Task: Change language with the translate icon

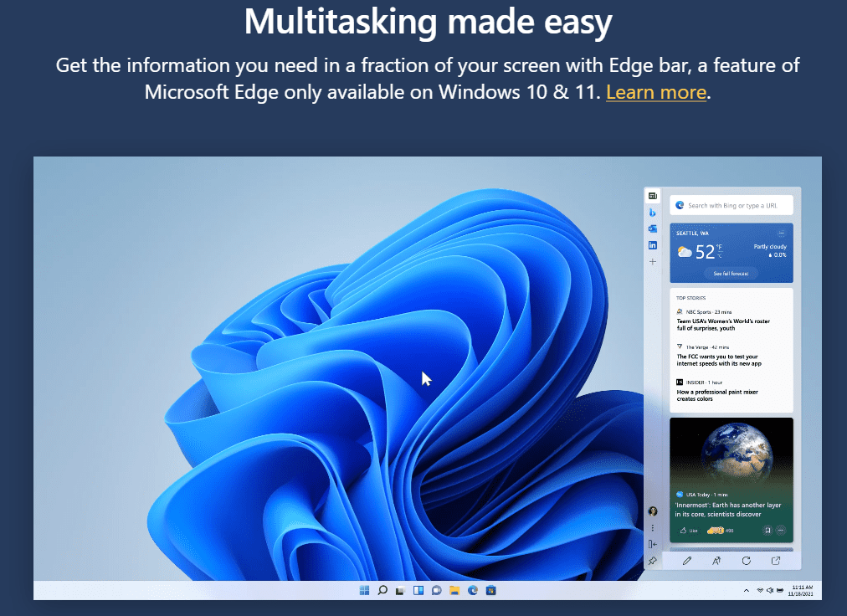Action: tap(716, 561)
